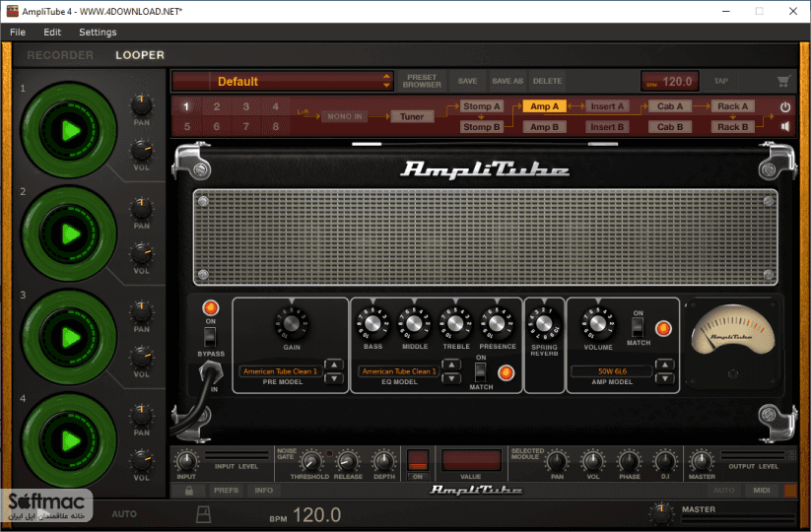Toggle the amp BYPASS switch
Viewport: 811px width, 532px height.
coord(210,337)
